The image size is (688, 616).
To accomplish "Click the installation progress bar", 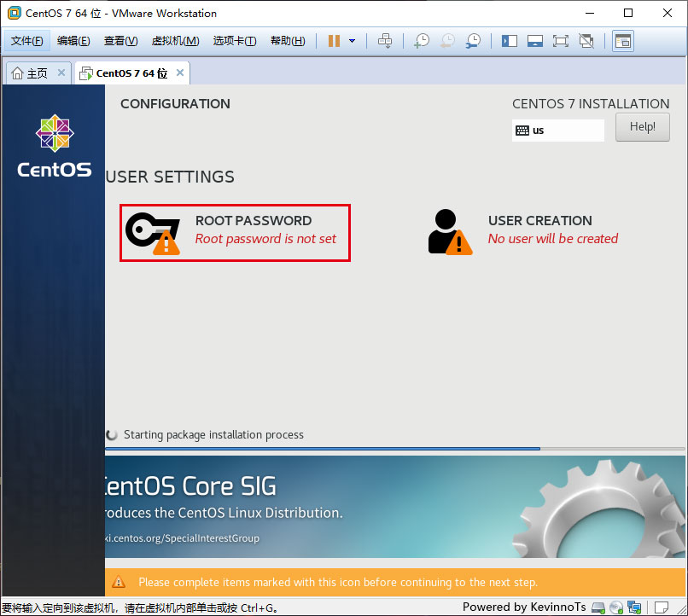I will tap(395, 449).
